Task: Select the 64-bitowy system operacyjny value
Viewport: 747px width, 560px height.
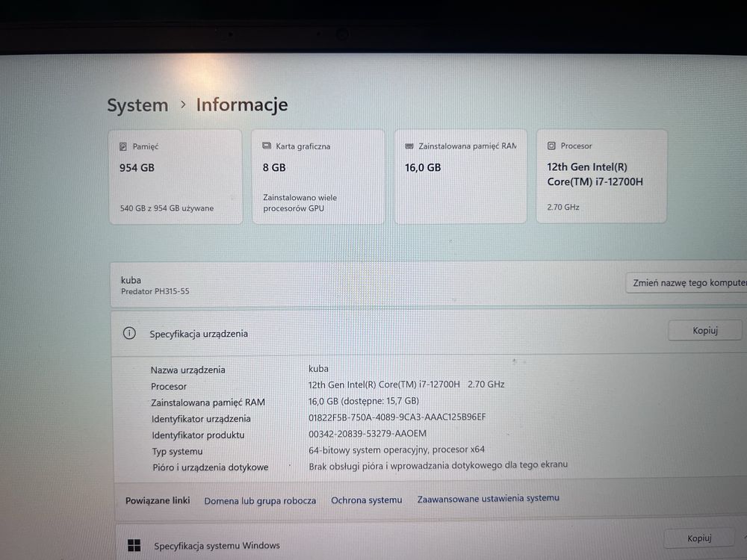Action: (x=397, y=449)
